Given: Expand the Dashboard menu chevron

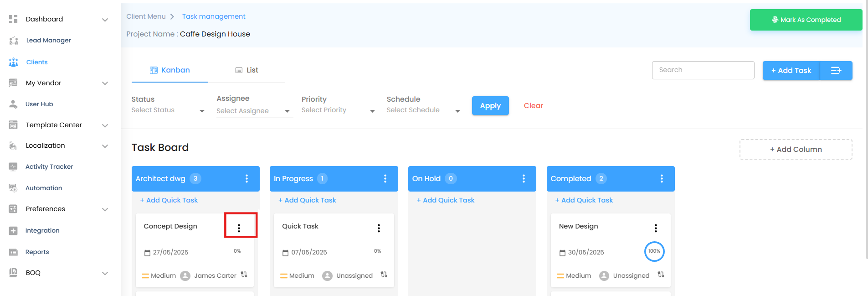Looking at the screenshot, I should [105, 20].
